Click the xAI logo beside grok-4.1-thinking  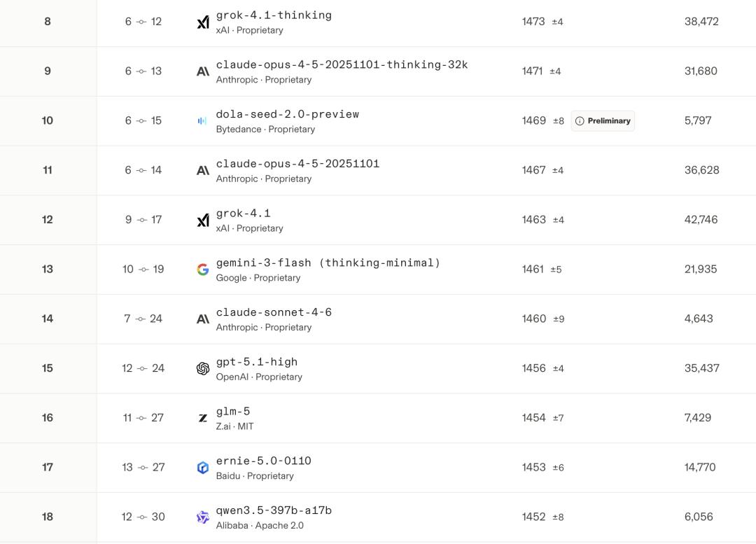coord(203,22)
